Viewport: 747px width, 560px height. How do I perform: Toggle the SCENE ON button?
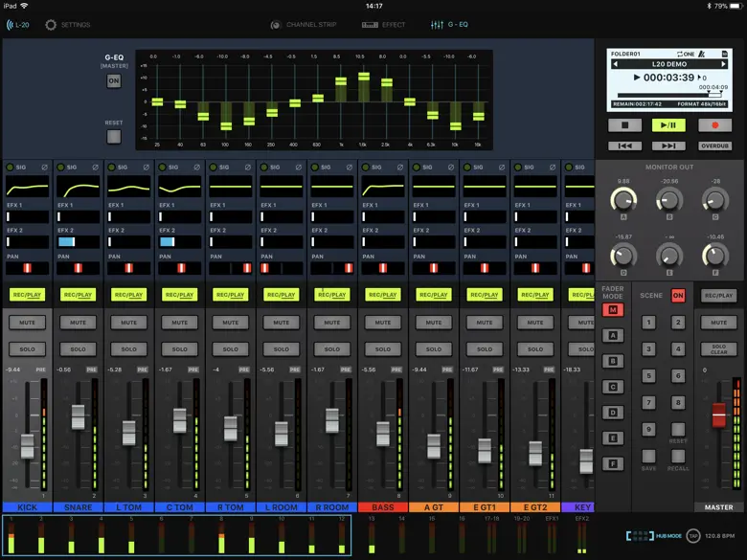[x=678, y=296]
